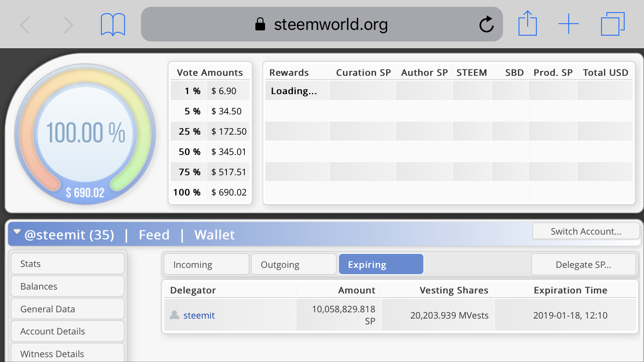Click the Delegator column header
Viewport: 644px width, 362px height.
tap(193, 290)
